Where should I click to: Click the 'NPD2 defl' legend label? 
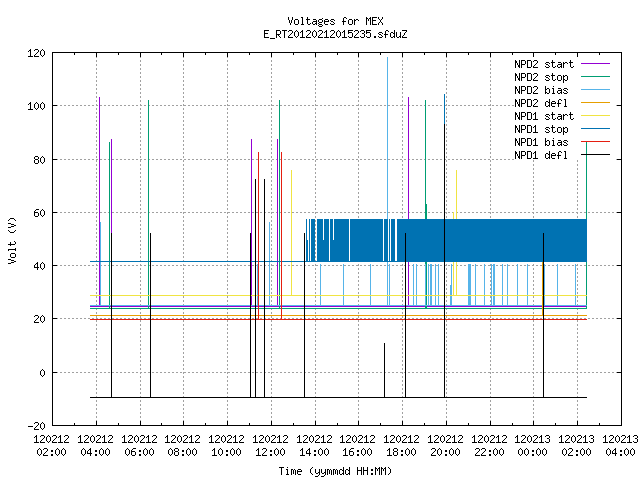pyautogui.click(x=541, y=103)
